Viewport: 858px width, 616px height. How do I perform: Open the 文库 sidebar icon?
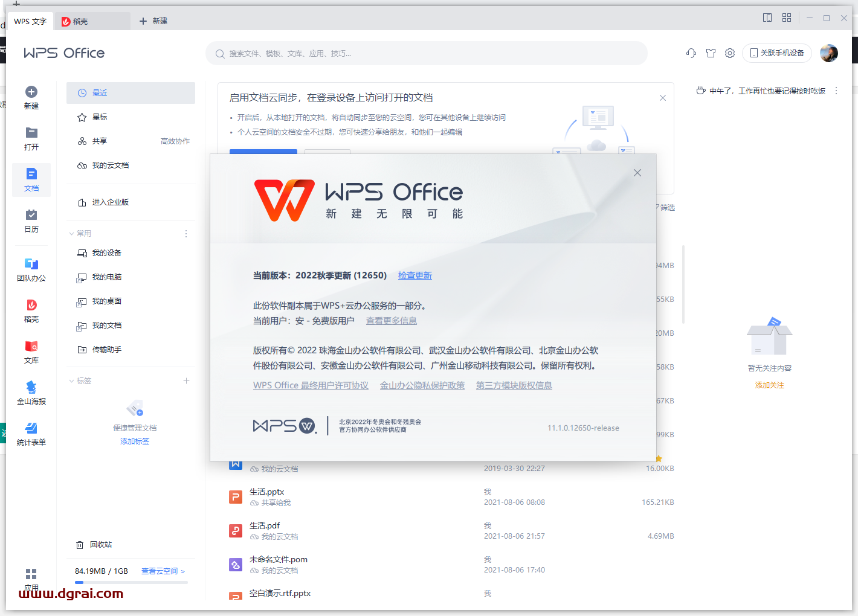click(31, 346)
